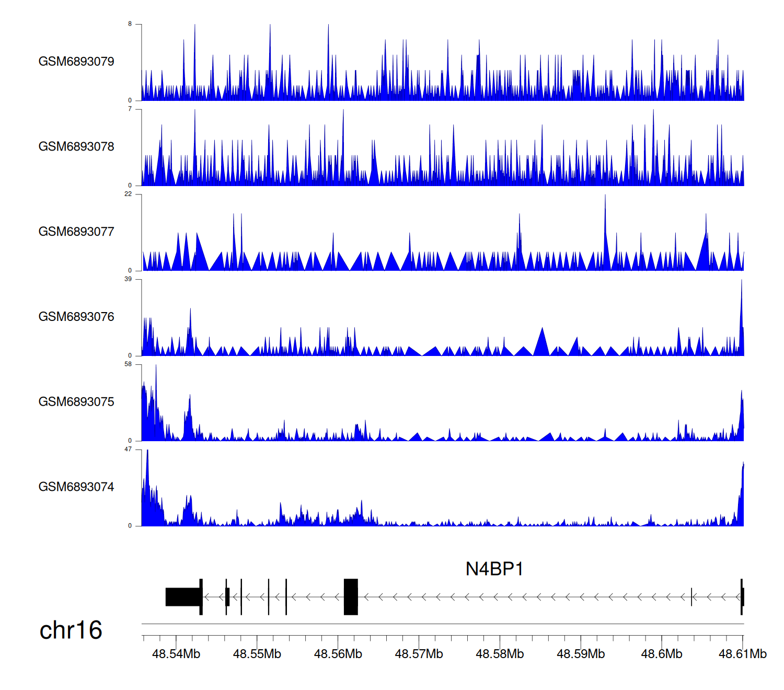Select the GSM6893074 track name

(x=76, y=487)
